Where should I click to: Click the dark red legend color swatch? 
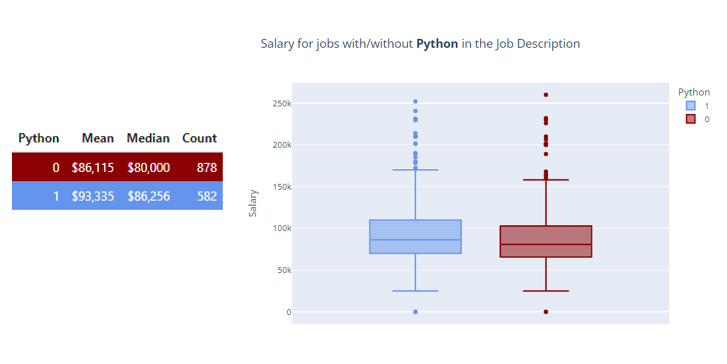click(690, 119)
